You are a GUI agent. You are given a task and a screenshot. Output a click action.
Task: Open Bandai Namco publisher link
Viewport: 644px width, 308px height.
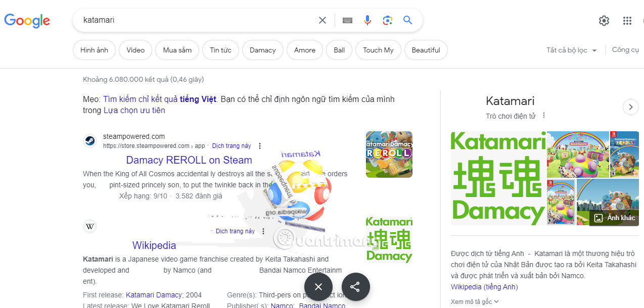[322, 305]
